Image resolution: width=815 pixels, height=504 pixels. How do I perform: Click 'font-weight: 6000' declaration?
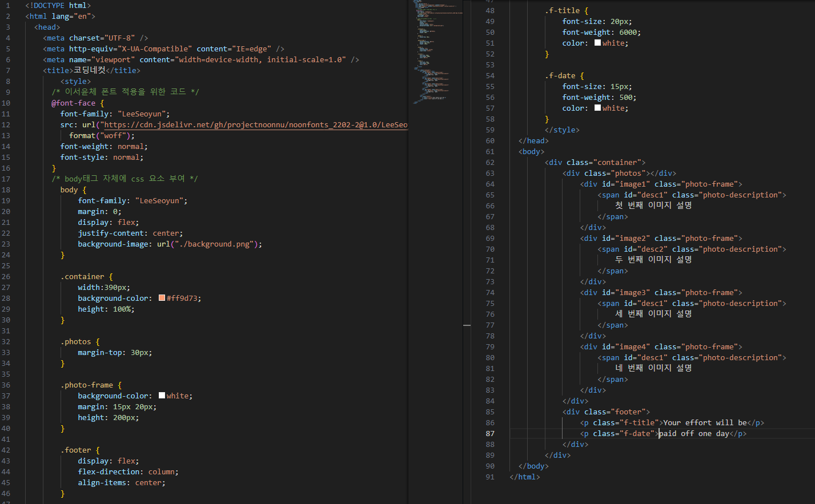tap(601, 32)
